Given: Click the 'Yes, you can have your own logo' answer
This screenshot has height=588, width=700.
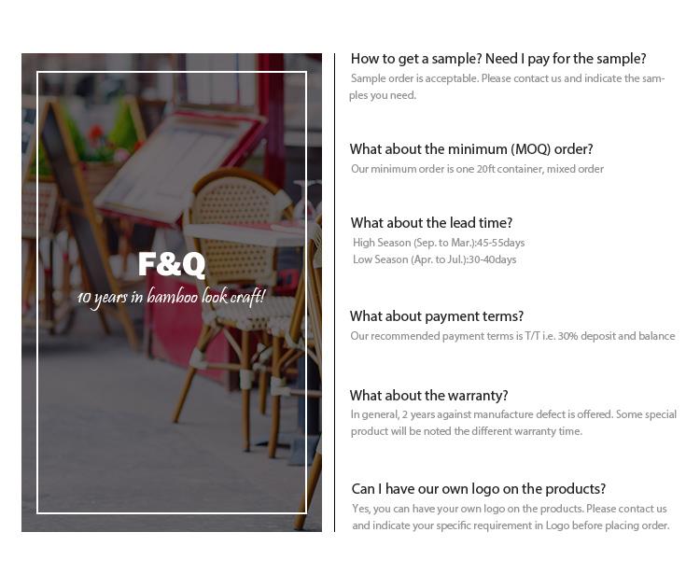Looking at the screenshot, I should pyautogui.click(x=510, y=509).
